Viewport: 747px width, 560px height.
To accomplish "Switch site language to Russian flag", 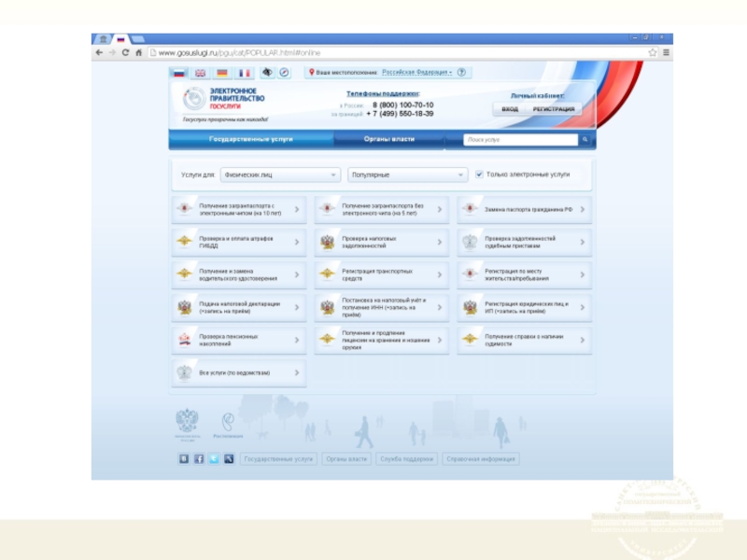I will [178, 73].
